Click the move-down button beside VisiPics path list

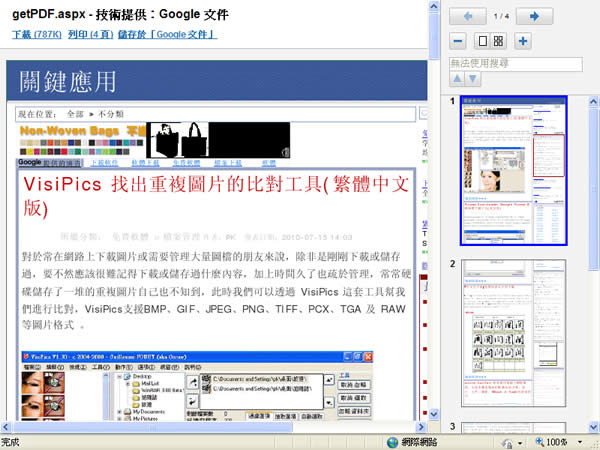pyautogui.click(x=329, y=403)
